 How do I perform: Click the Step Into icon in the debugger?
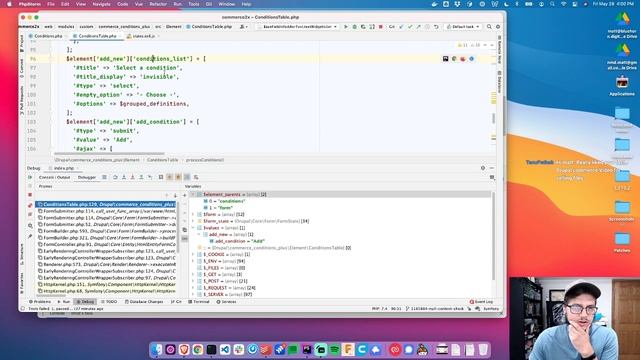pyautogui.click(x=124, y=177)
